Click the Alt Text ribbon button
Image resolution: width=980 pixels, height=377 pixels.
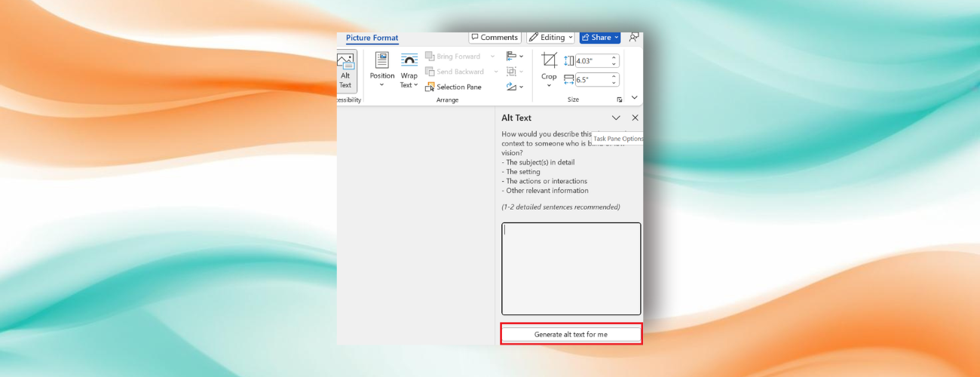[x=345, y=72]
